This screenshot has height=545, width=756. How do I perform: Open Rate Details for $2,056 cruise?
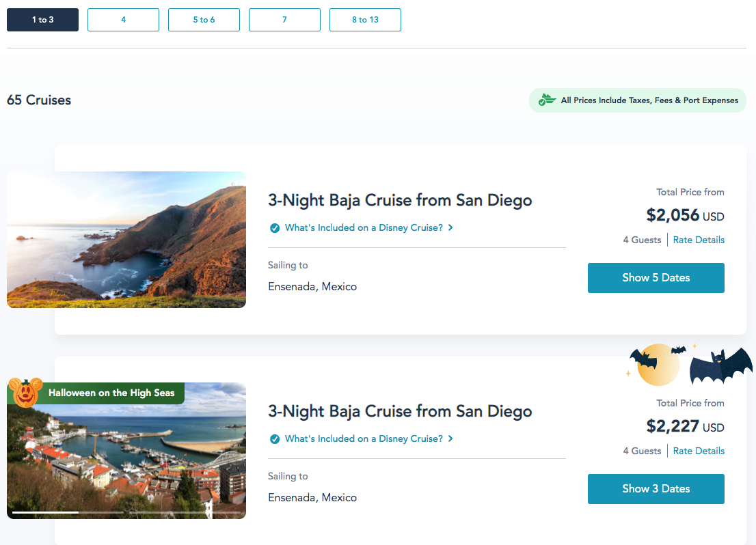(699, 240)
